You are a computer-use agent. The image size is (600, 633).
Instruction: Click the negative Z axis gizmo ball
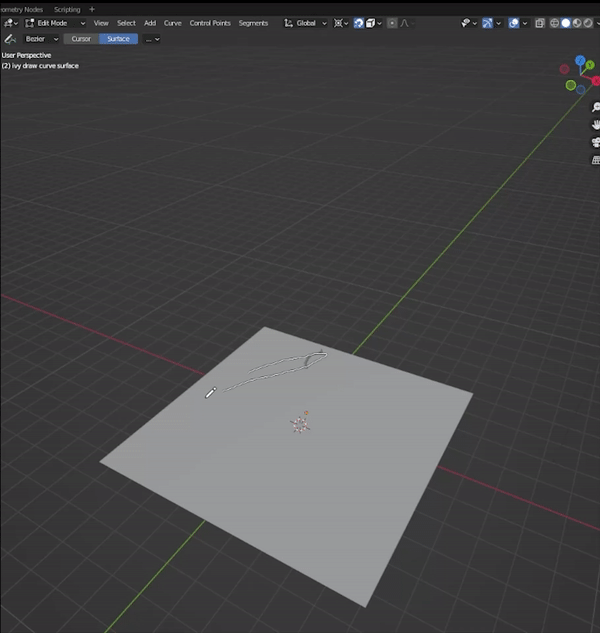coord(581,90)
